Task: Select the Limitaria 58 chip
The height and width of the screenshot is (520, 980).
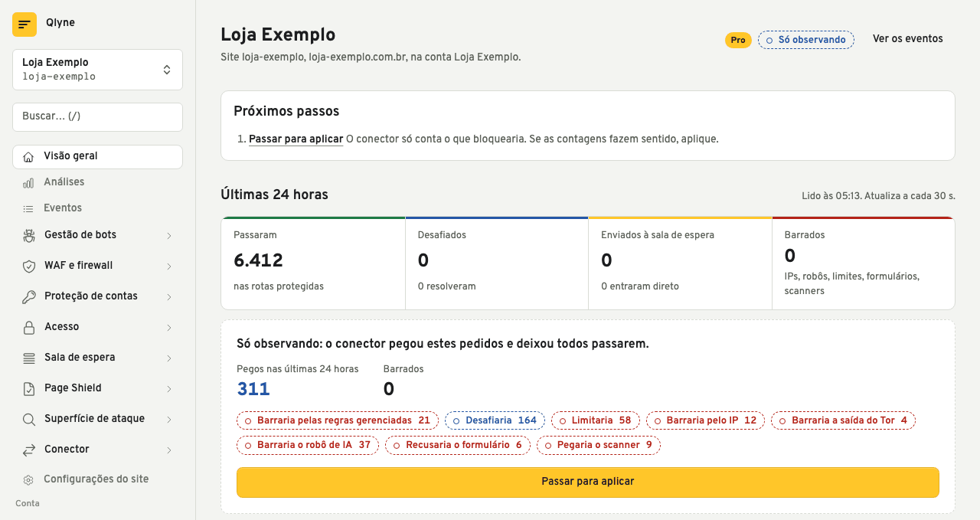Action: (595, 420)
